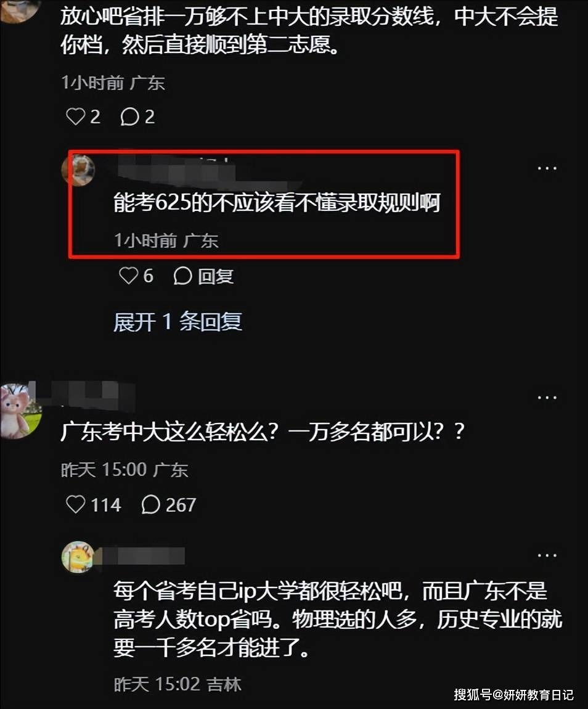Open more options for 广东考中大 comment
Screen dimensions: 588x709
click(547, 398)
